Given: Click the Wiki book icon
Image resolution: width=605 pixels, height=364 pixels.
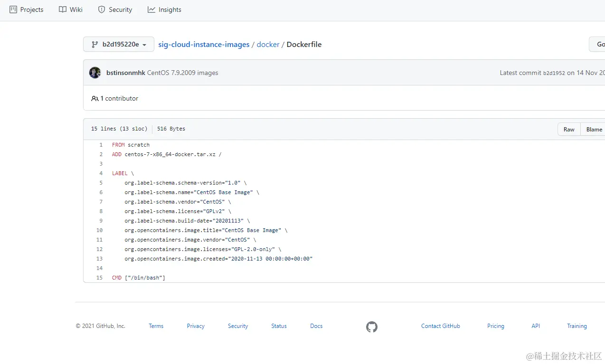Looking at the screenshot, I should click(x=63, y=9).
